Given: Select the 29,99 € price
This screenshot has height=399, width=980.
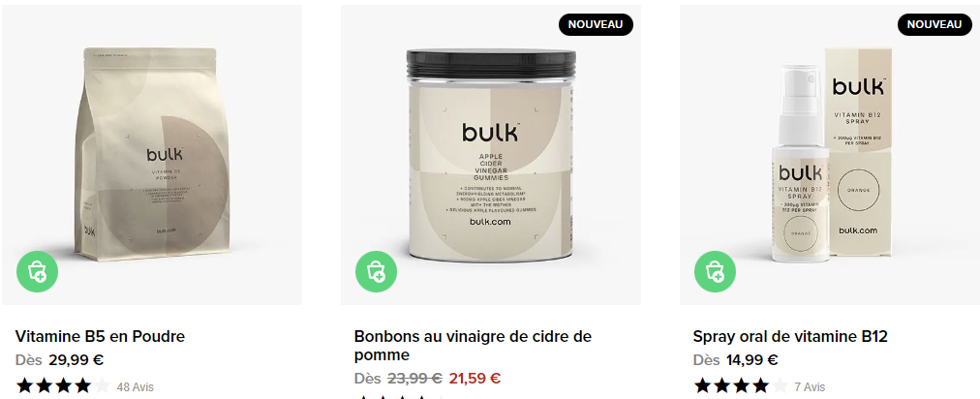Looking at the screenshot, I should [x=77, y=360].
